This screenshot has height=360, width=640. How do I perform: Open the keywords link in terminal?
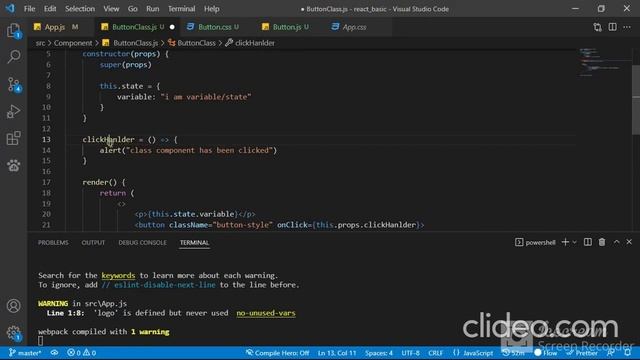118,276
